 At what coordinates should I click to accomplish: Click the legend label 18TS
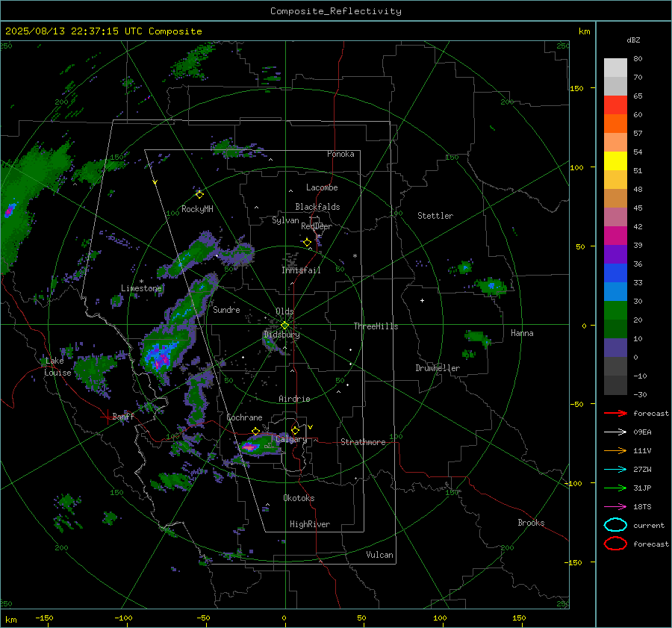(x=642, y=507)
